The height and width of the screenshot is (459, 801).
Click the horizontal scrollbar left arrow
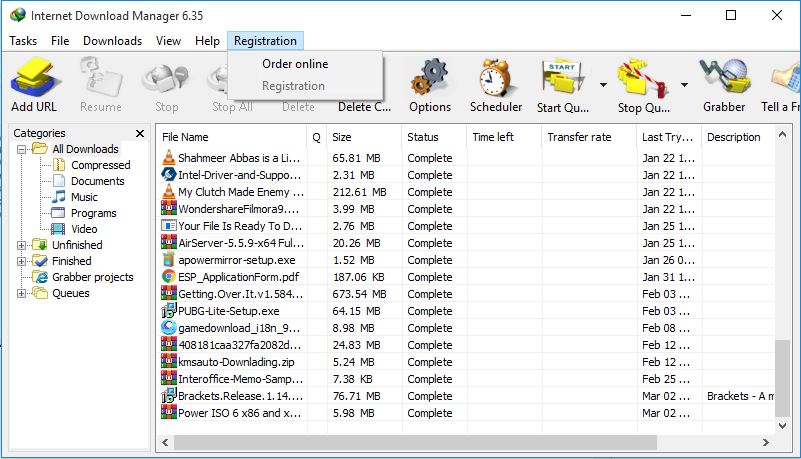pos(165,442)
